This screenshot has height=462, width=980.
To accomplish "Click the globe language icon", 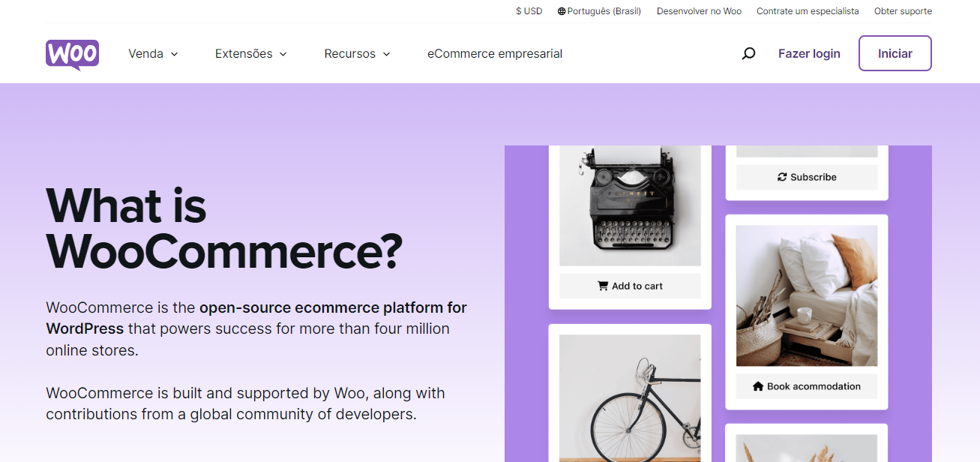I will click(561, 11).
